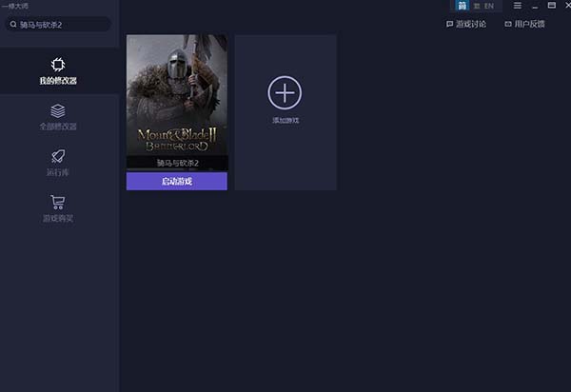The height and width of the screenshot is (392, 571).
Task: Click the search magnifier icon
Action: coord(13,25)
